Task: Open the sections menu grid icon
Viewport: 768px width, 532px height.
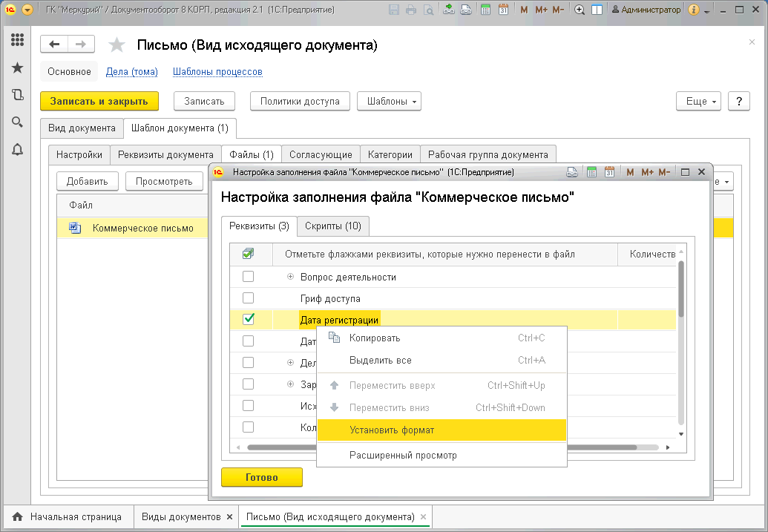Action: click(x=17, y=39)
